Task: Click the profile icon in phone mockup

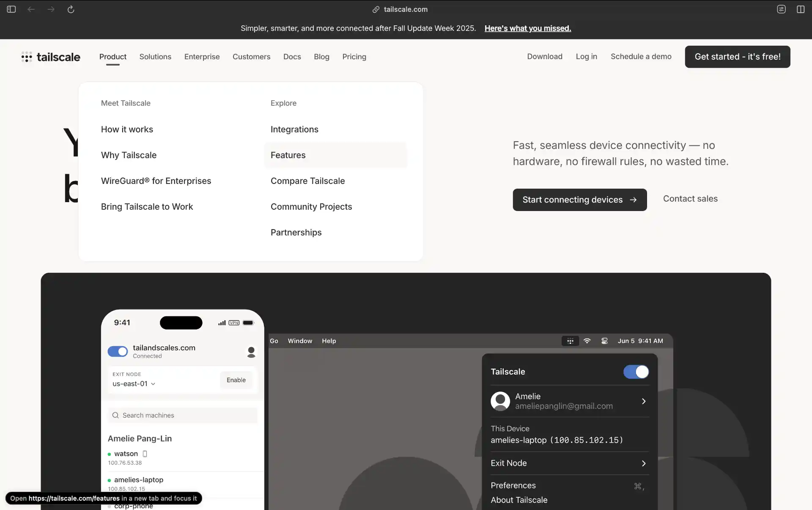Action: (x=251, y=352)
